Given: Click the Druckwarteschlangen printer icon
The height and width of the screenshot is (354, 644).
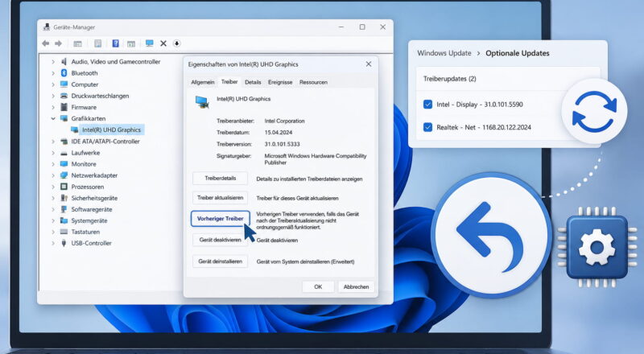Looking at the screenshot, I should pos(64,96).
